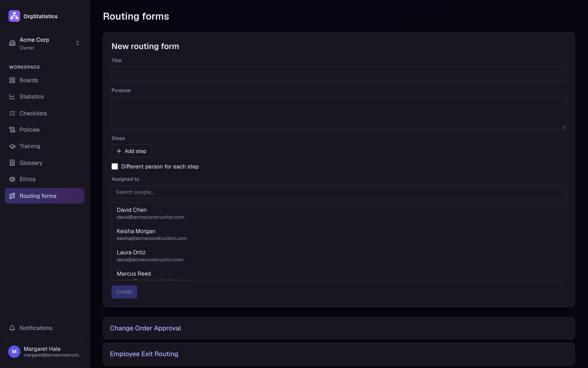
Task: Click Margaret Hale's avatar circle
Action: tap(14, 351)
